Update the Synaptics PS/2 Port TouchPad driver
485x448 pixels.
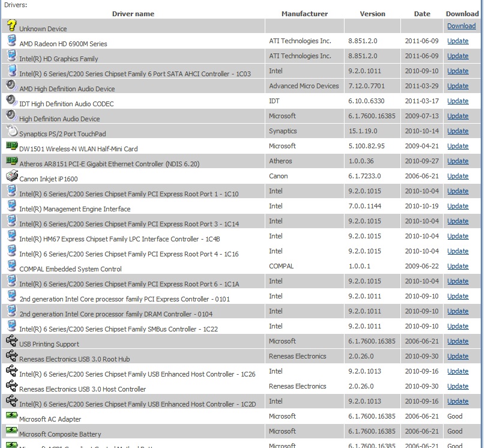coord(458,131)
